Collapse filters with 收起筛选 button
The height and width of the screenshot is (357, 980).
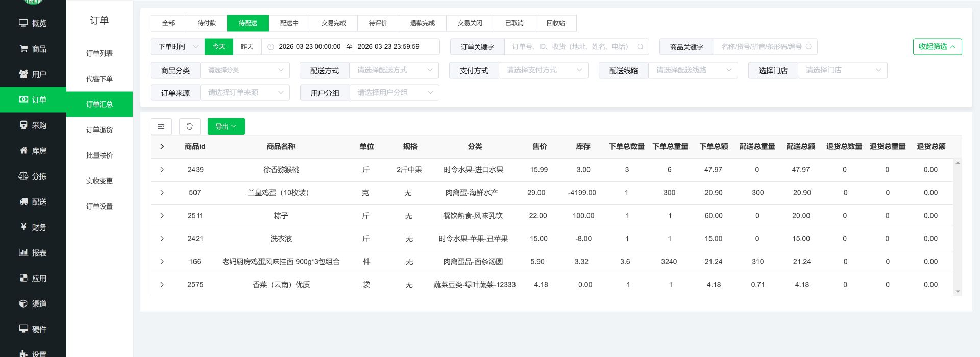[x=937, y=46]
